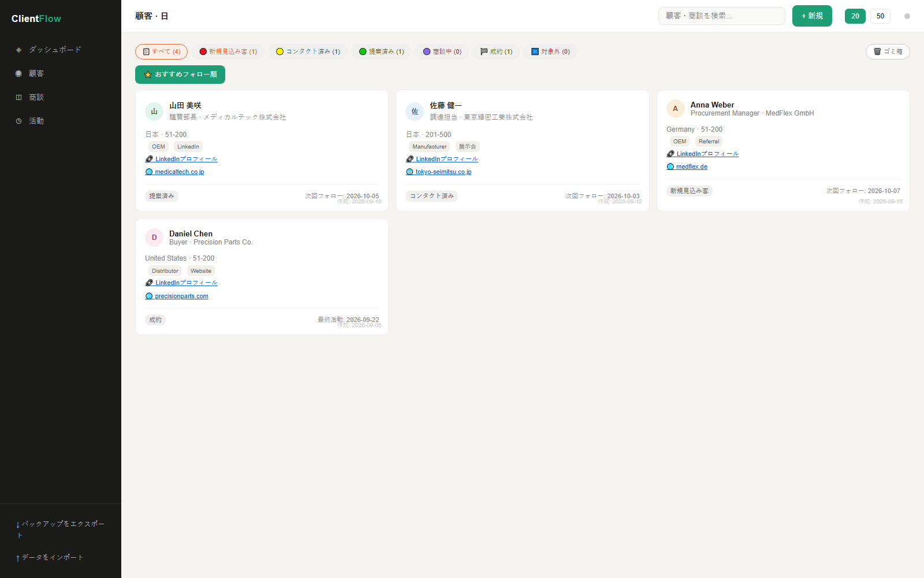924x578 pixels.
Task: Open Anna Weber card name
Action: 713,105
